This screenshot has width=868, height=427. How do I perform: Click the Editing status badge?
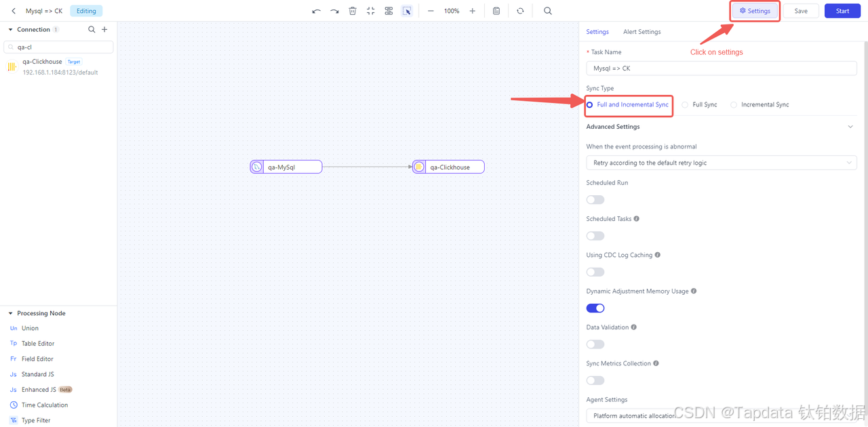tap(86, 11)
